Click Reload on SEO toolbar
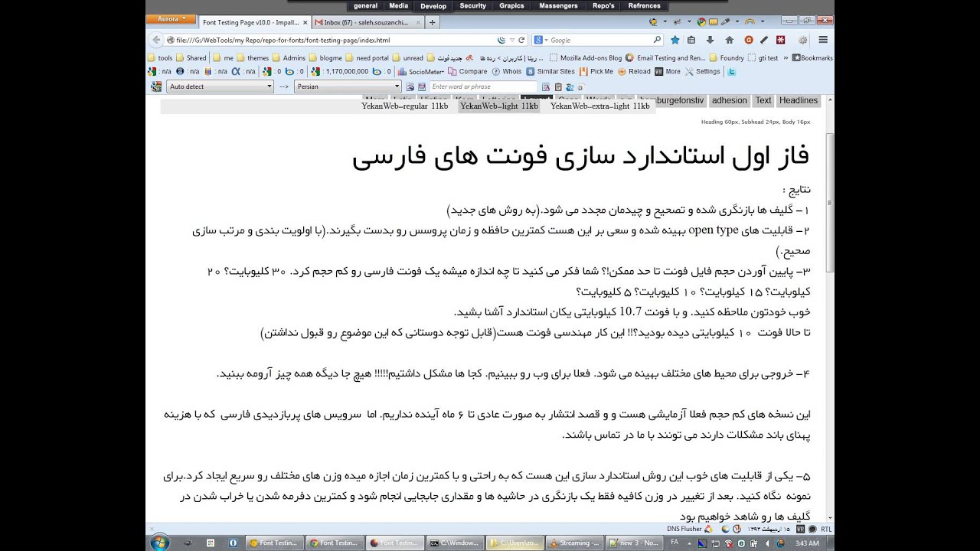 (634, 72)
